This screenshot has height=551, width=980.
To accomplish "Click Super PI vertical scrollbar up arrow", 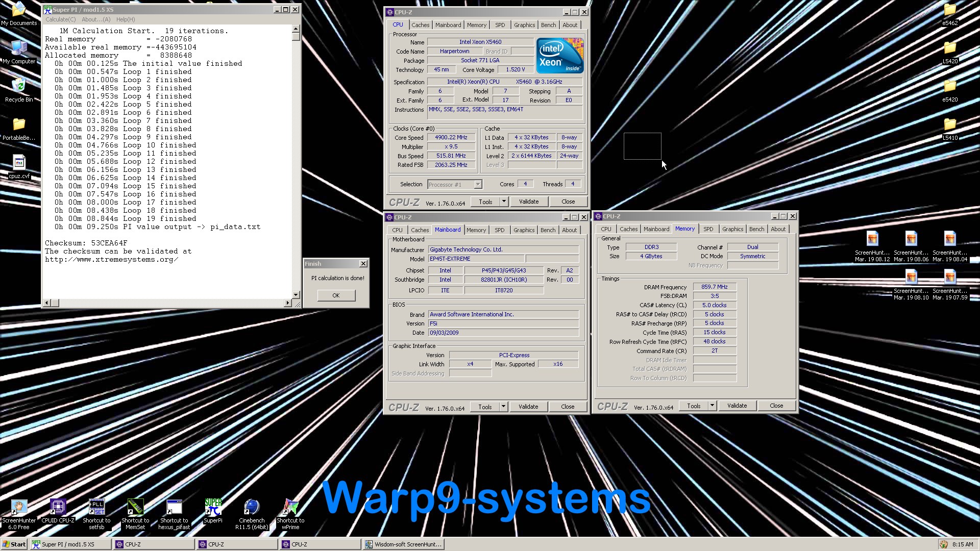I will point(296,29).
